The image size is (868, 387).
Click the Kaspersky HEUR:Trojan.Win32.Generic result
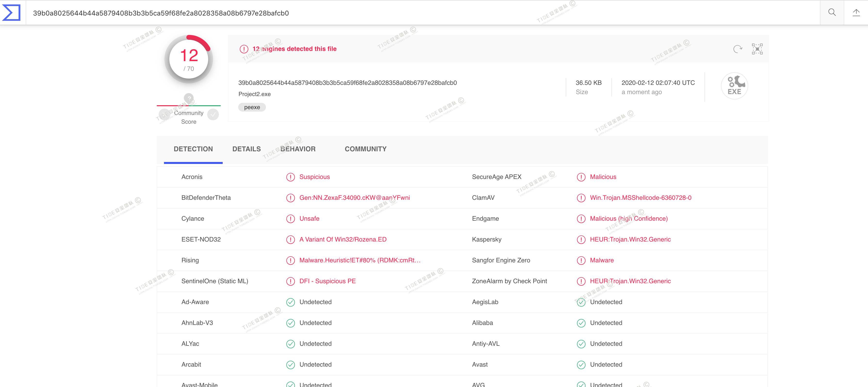point(630,240)
